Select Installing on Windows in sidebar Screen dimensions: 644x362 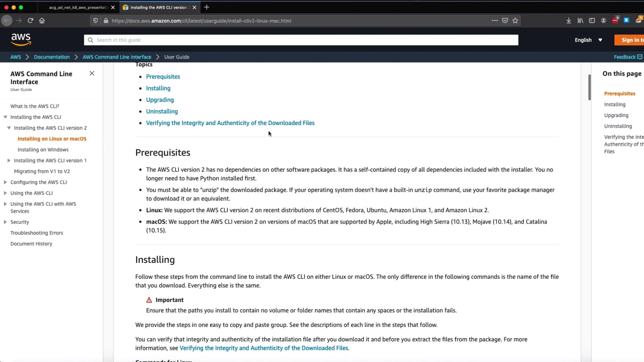[43, 149]
